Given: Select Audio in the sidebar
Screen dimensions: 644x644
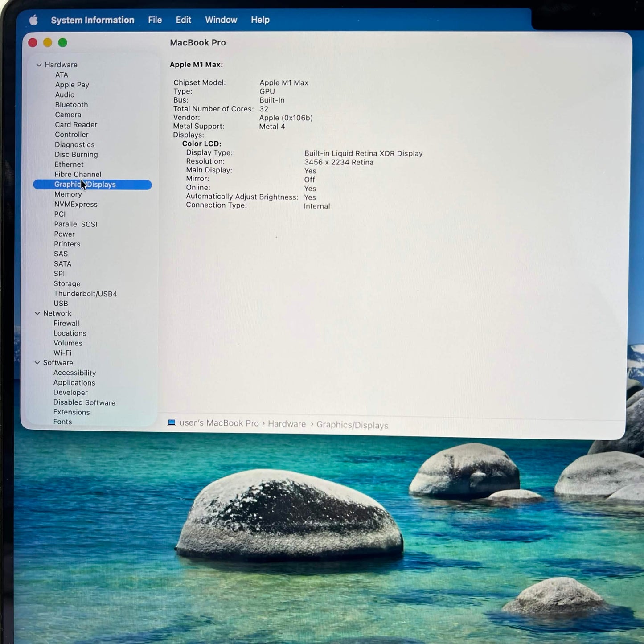Looking at the screenshot, I should (x=65, y=94).
